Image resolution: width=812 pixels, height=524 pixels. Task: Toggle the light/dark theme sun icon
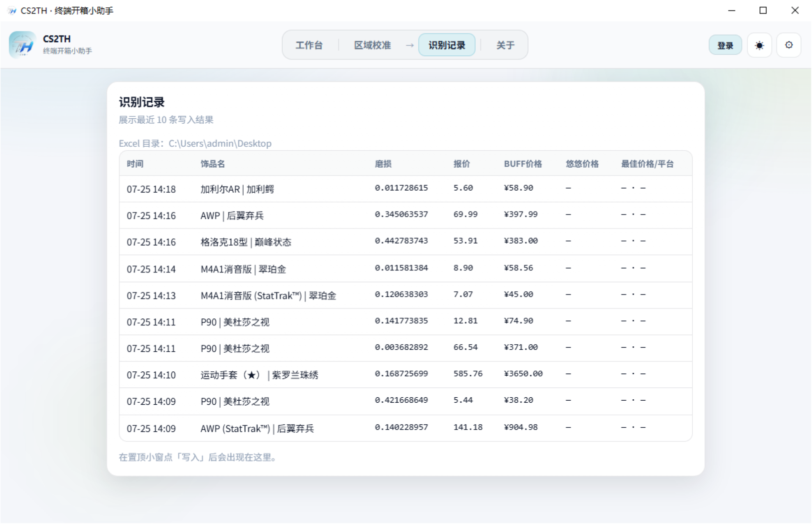(x=759, y=45)
